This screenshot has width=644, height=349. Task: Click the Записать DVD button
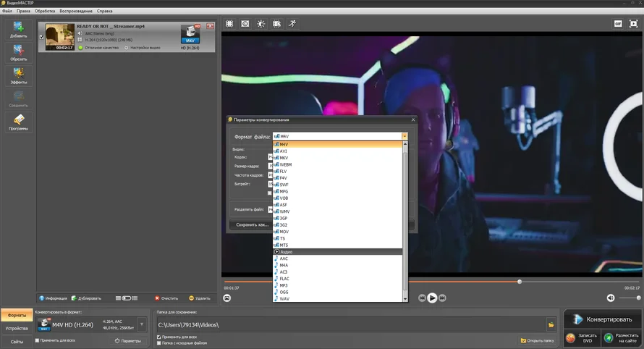click(581, 337)
